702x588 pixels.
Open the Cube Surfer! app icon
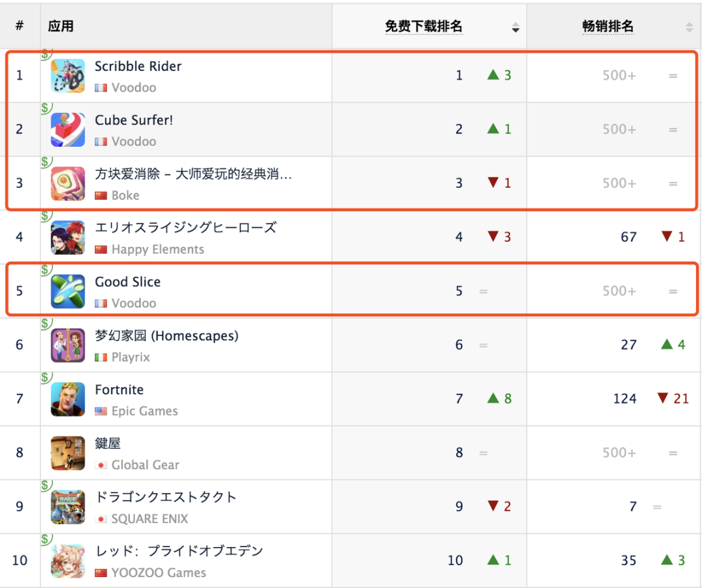click(68, 129)
